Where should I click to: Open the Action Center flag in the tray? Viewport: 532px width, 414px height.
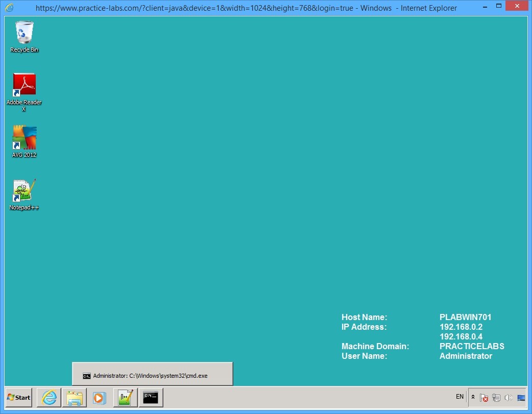(x=483, y=397)
